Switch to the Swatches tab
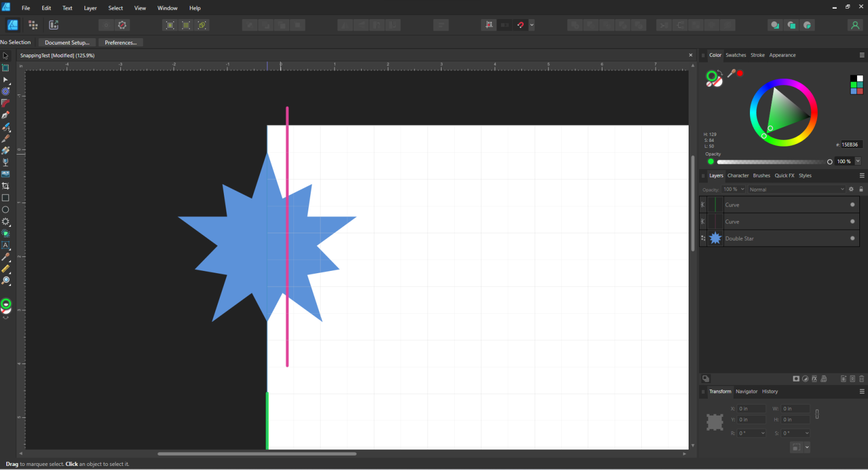 pyautogui.click(x=735, y=55)
